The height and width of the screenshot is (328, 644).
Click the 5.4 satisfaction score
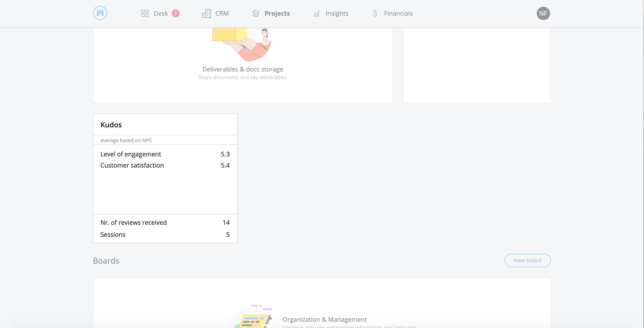point(225,165)
